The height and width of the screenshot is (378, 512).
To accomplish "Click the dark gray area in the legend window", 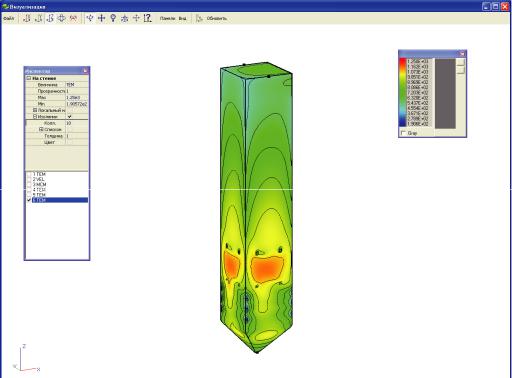I will [445, 93].
